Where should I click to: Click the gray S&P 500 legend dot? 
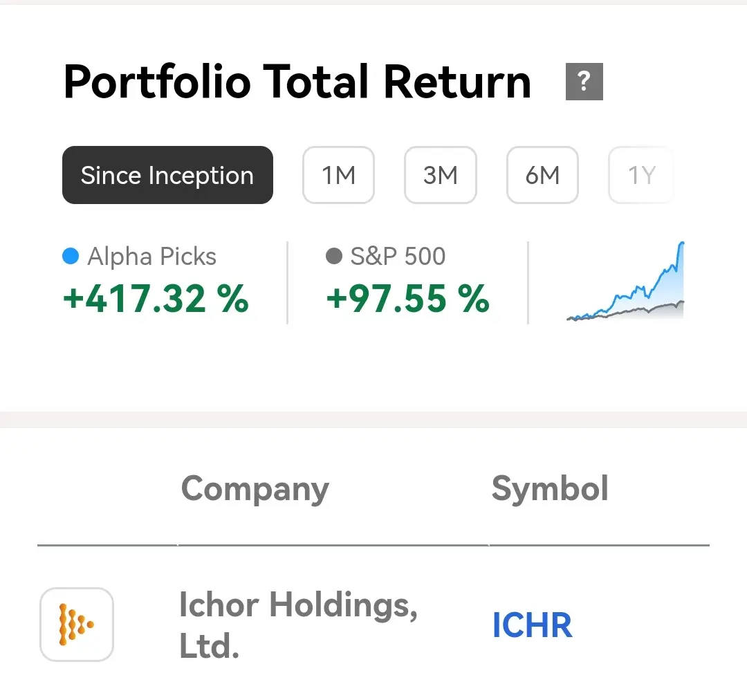point(334,256)
